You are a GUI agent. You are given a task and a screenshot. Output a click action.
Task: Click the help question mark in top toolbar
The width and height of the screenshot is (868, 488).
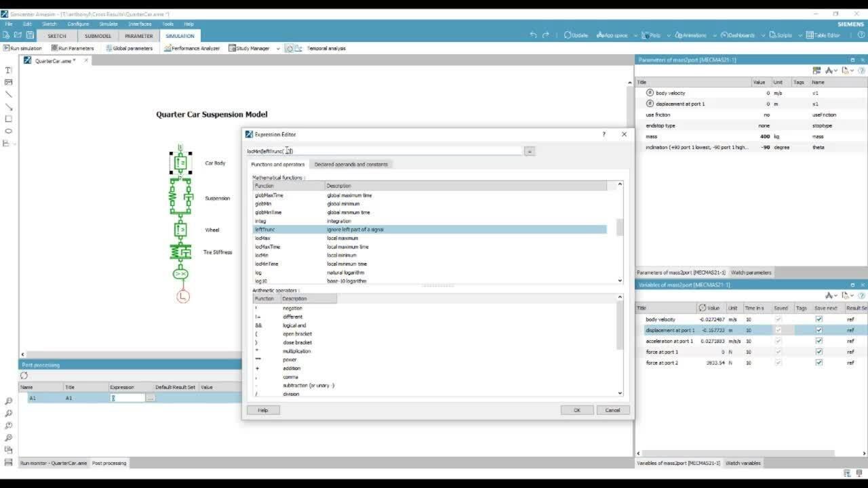(x=861, y=35)
